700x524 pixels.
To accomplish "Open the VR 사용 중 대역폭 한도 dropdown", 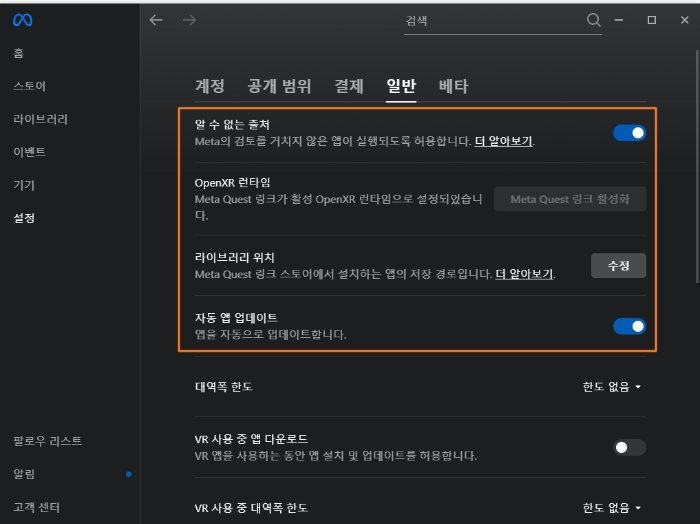I will [612, 507].
